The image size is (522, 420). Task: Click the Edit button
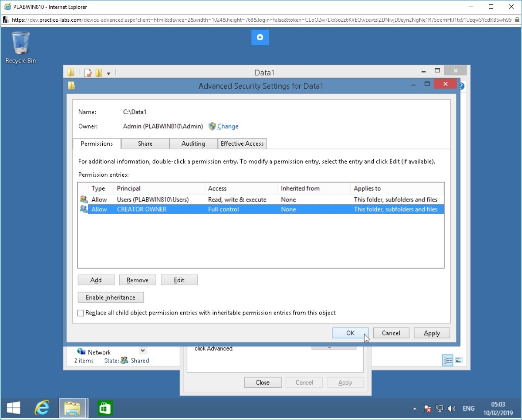[179, 280]
